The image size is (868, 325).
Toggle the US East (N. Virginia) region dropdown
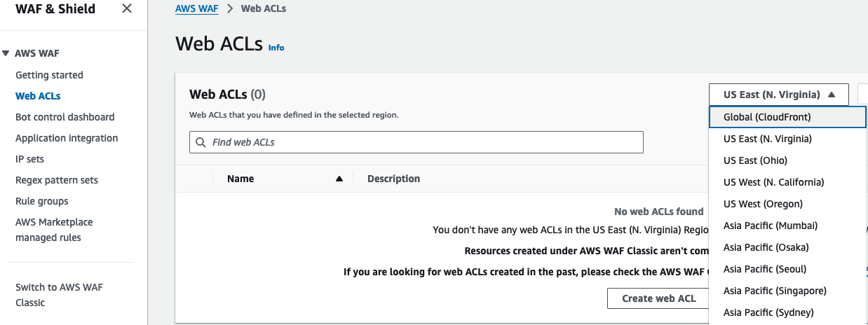pyautogui.click(x=779, y=95)
